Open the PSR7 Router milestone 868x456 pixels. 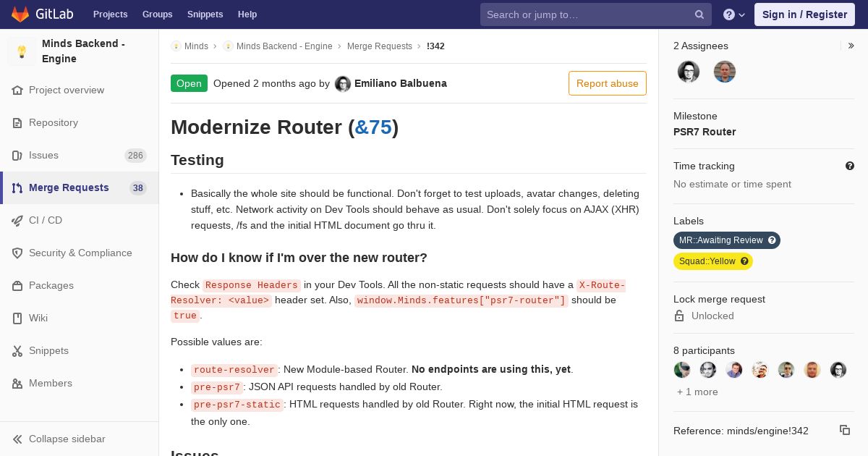coord(705,132)
